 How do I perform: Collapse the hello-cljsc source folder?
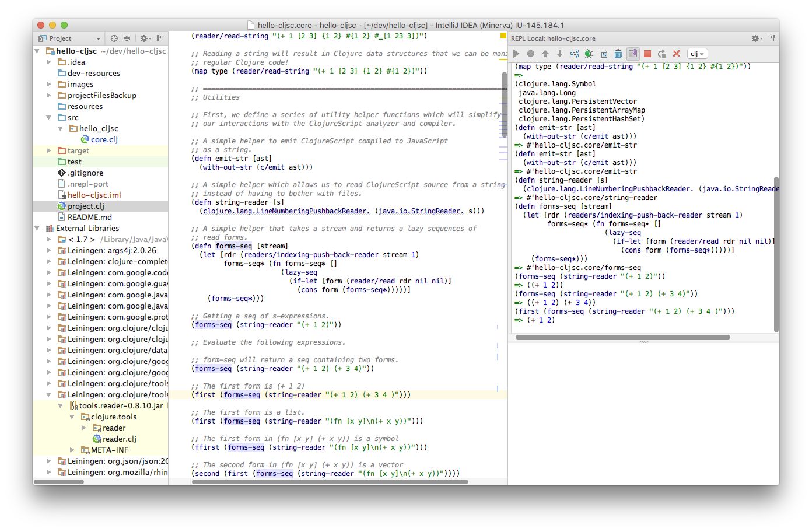[x=61, y=128]
